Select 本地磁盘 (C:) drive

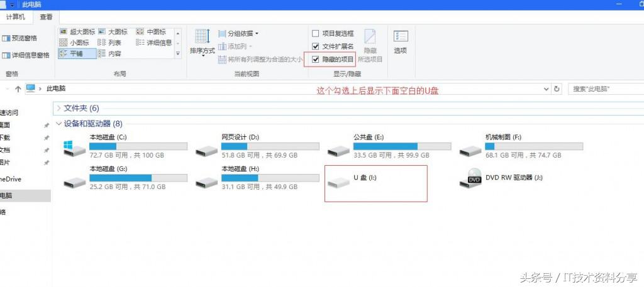pos(125,146)
